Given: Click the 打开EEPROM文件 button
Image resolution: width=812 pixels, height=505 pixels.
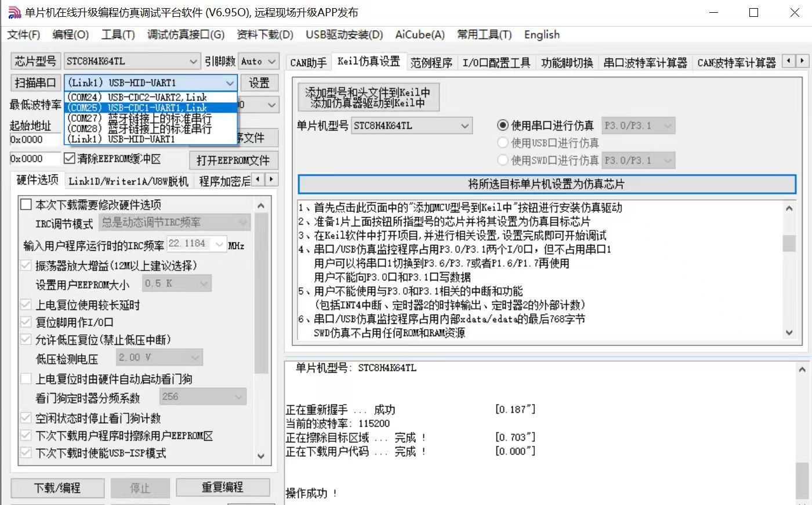Looking at the screenshot, I should point(233,160).
